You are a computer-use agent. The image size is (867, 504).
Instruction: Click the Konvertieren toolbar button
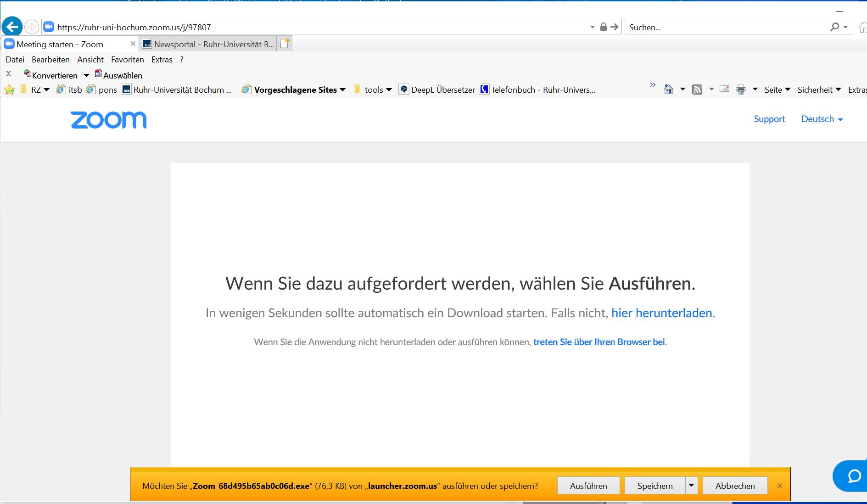pyautogui.click(x=51, y=75)
